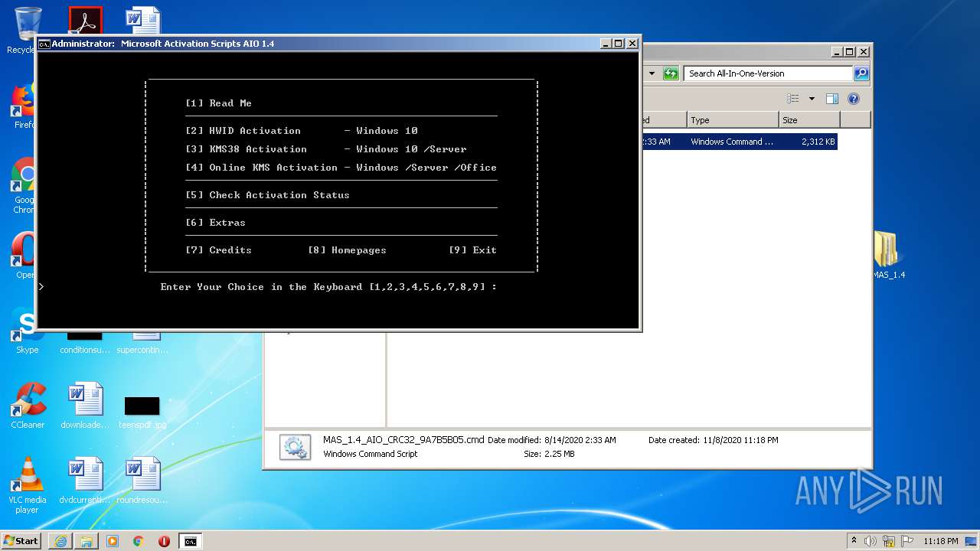This screenshot has height=551, width=980.
Task: Toggle the preview pane in Explorer
Action: pos(832,98)
